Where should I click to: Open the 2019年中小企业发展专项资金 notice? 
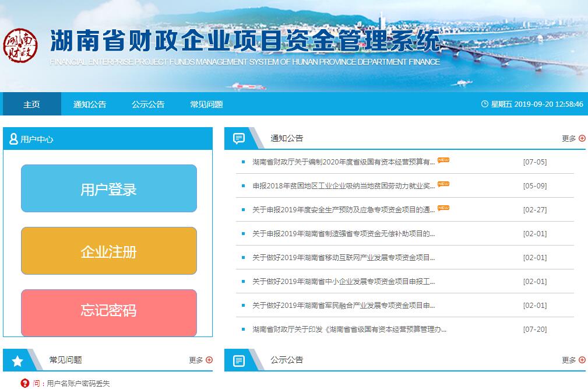click(x=343, y=282)
